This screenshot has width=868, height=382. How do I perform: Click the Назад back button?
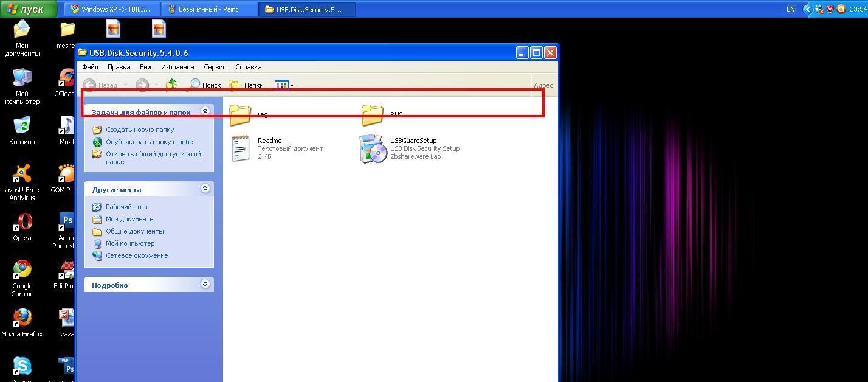tap(101, 85)
